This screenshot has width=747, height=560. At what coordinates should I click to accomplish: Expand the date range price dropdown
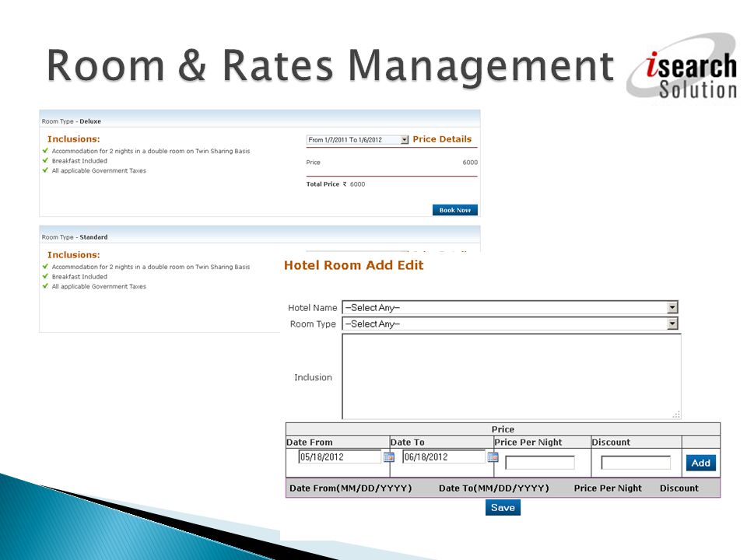[357, 139]
